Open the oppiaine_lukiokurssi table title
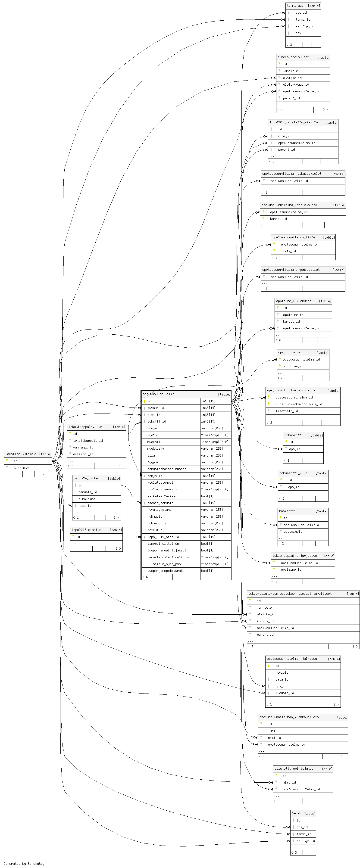This screenshot has height=868, width=363. tap(294, 301)
